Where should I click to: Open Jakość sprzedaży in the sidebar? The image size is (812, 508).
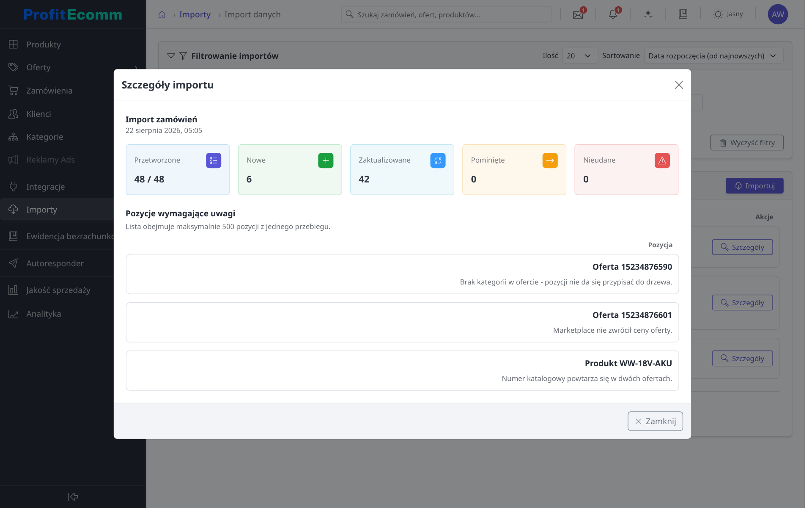[57, 290]
